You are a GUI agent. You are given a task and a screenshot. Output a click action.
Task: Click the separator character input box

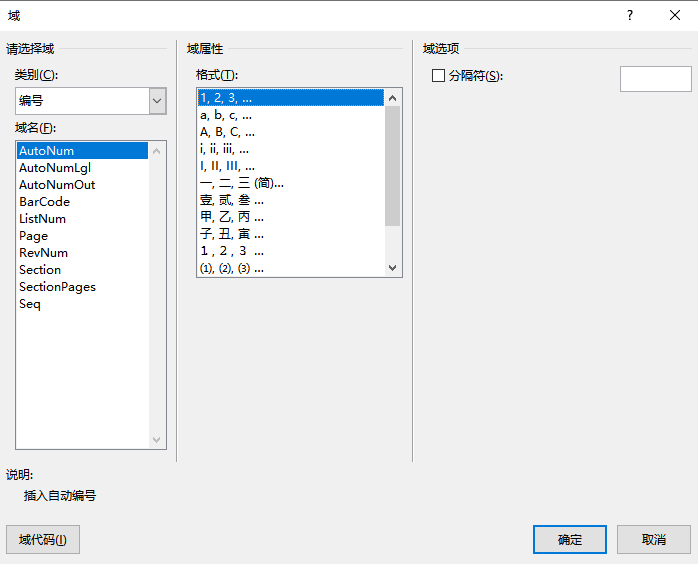[656, 79]
